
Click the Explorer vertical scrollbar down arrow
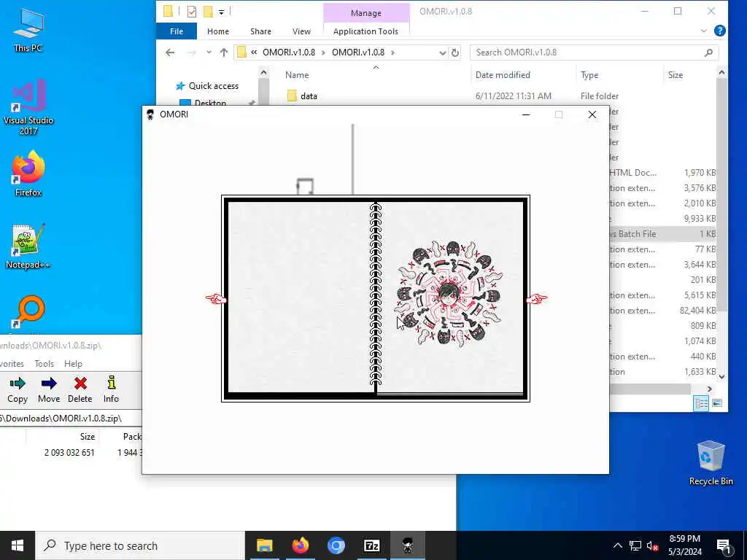point(721,377)
